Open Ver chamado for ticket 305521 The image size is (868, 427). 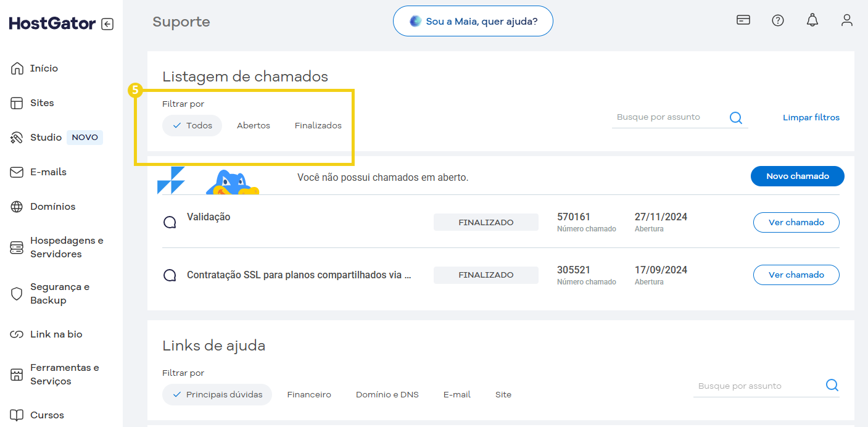(796, 275)
